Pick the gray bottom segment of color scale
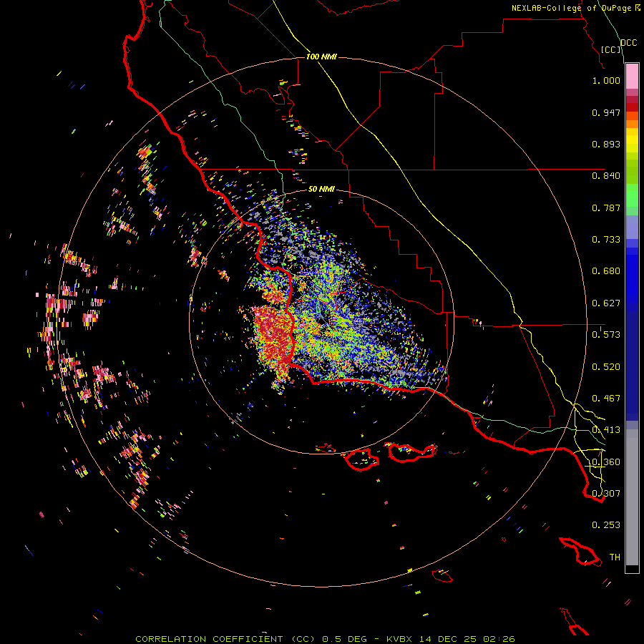 [x=632, y=497]
